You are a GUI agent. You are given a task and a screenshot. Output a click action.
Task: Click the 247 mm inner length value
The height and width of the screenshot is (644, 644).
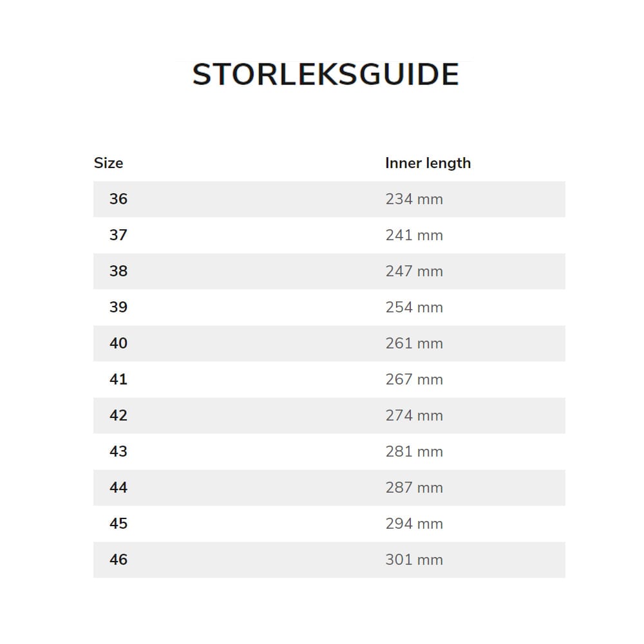[414, 271]
